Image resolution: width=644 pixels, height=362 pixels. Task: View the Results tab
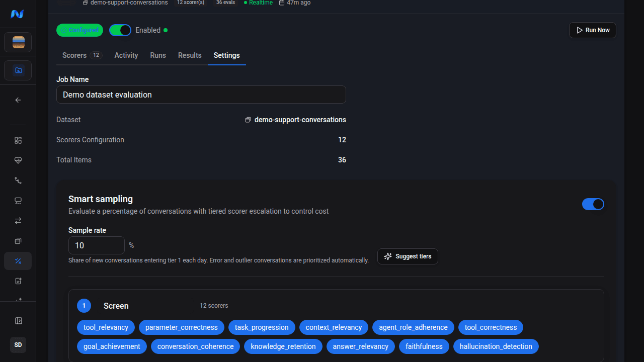pyautogui.click(x=190, y=55)
